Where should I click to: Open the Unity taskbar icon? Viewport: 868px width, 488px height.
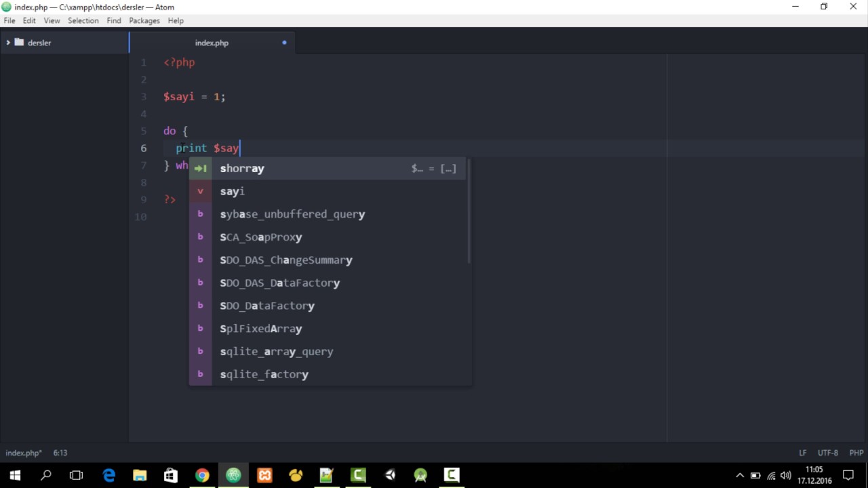click(390, 475)
